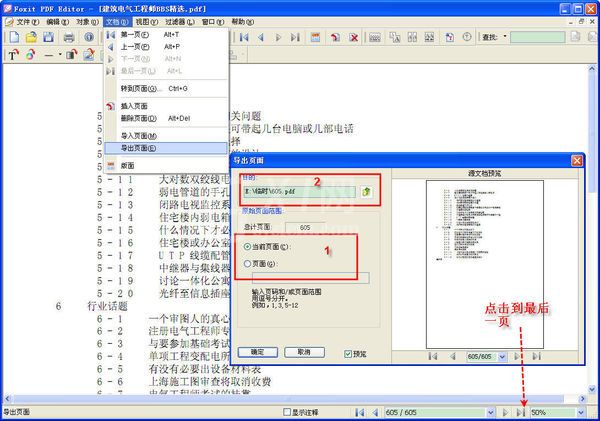
Task: Click the 确定 button
Action: click(258, 352)
